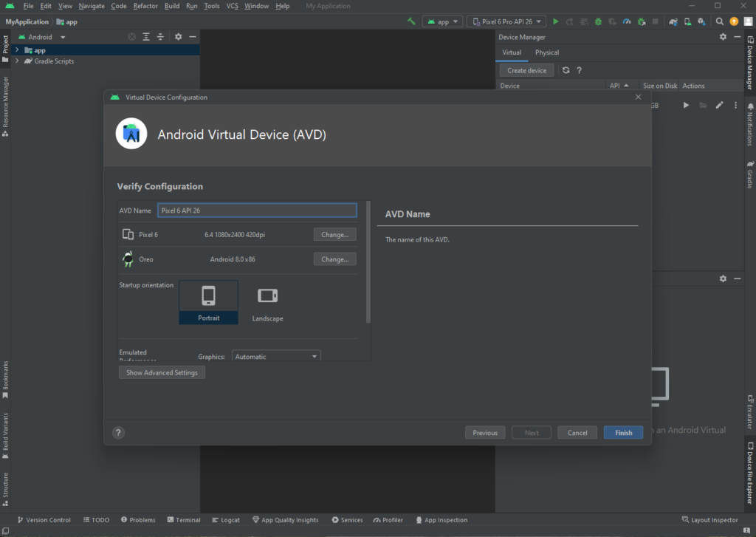Screen dimensions: 756x537
Task: Hide the Device Manager panel
Action: click(738, 37)
